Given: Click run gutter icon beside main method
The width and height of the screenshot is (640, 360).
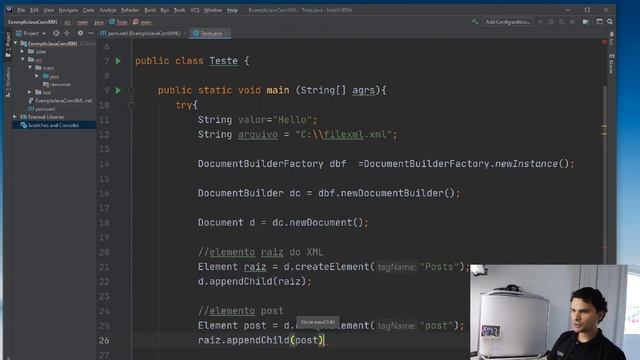Looking at the screenshot, I should coord(118,90).
